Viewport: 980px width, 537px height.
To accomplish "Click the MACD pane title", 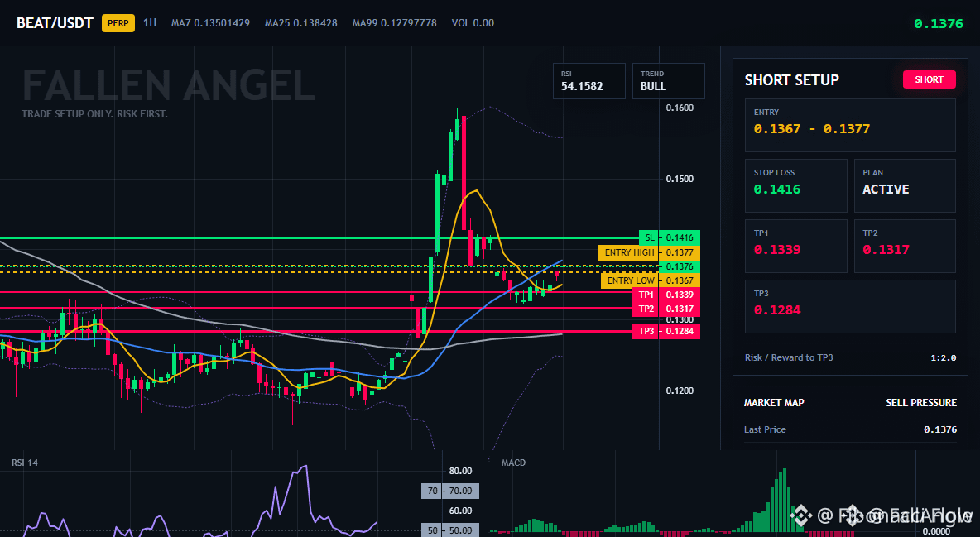I will pyautogui.click(x=513, y=463).
